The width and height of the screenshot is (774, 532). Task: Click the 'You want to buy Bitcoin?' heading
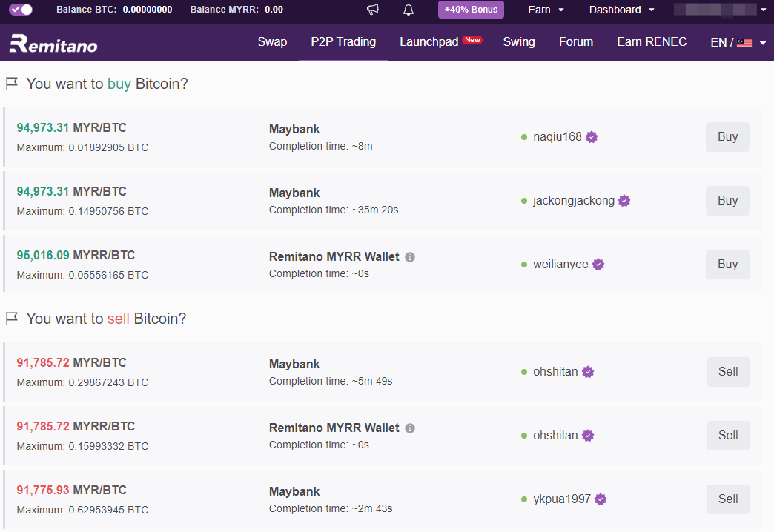coord(107,84)
